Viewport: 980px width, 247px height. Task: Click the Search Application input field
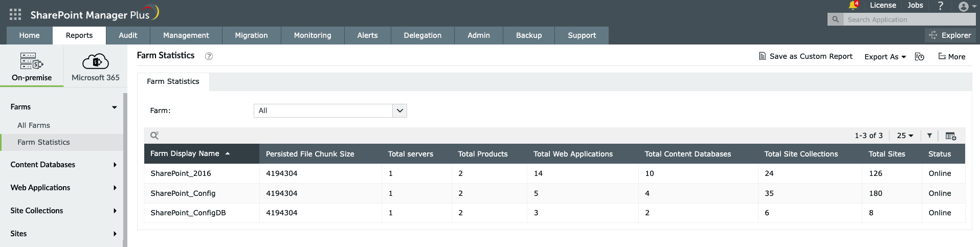pyautogui.click(x=909, y=19)
